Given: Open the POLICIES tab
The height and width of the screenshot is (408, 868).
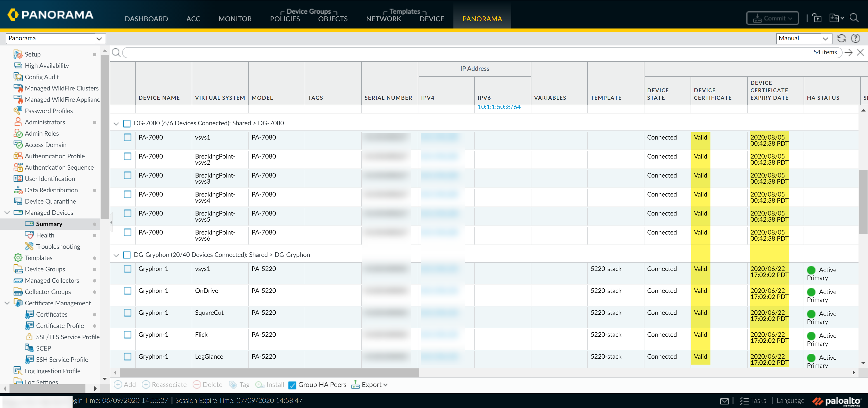Looking at the screenshot, I should click(285, 19).
